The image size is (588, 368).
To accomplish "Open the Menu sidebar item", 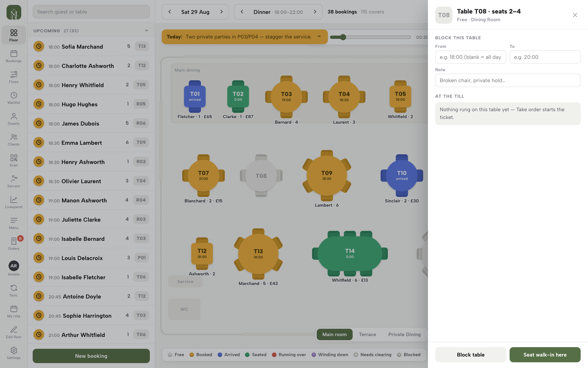I will click(13, 223).
